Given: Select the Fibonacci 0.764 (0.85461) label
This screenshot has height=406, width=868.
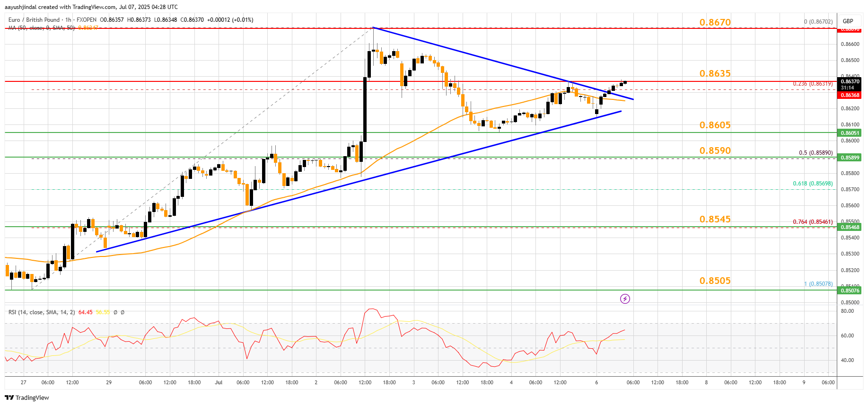Looking at the screenshot, I should [x=813, y=222].
